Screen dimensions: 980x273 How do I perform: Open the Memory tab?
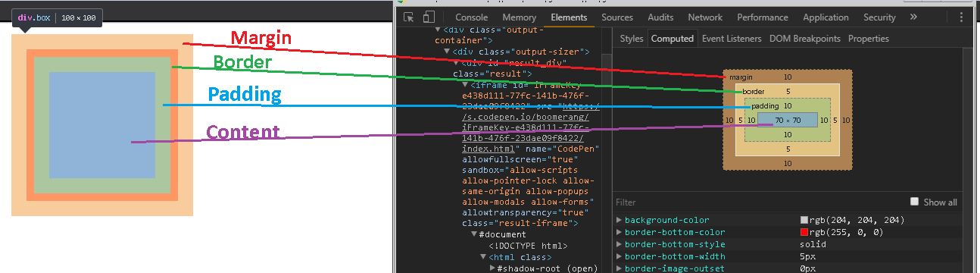pos(519,17)
